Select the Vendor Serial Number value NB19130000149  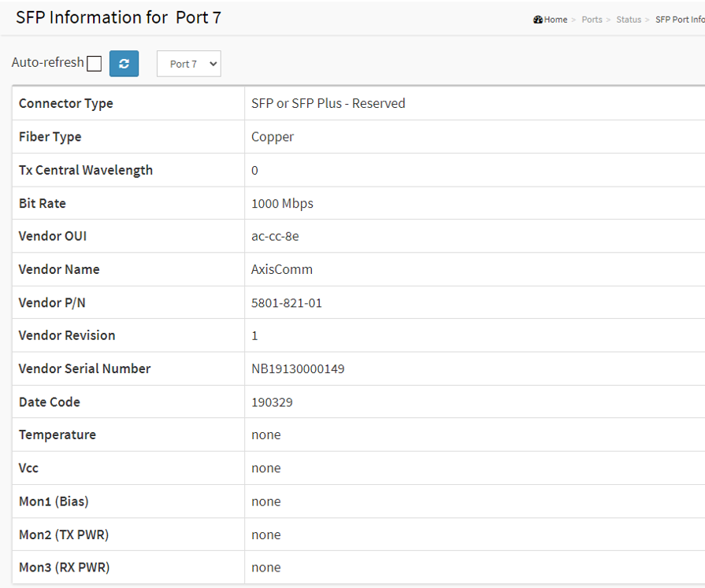coord(298,369)
